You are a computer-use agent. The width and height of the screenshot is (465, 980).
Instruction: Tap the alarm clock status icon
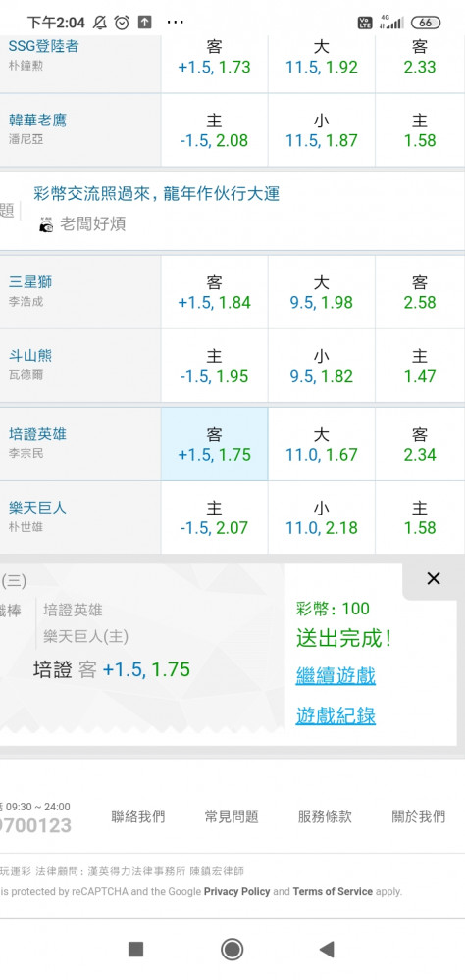point(122,23)
